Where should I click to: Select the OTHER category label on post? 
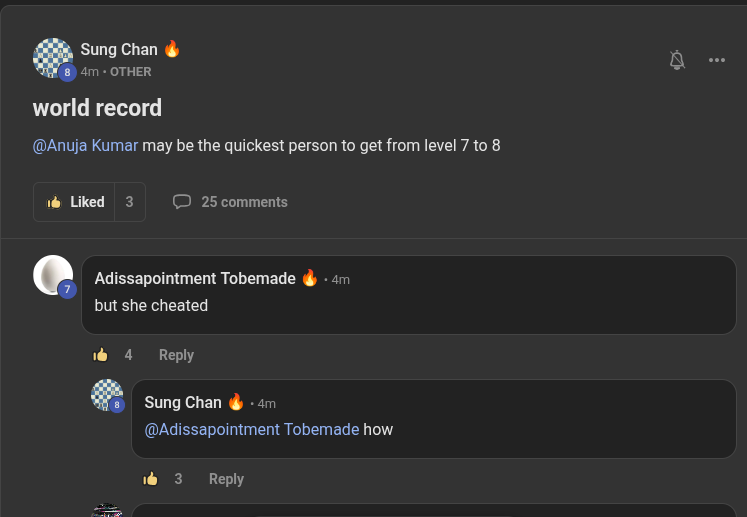pos(131,72)
